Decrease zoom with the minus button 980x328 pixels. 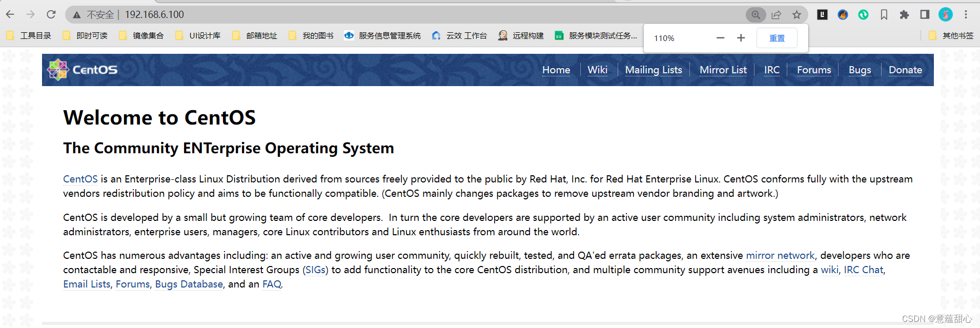(720, 38)
